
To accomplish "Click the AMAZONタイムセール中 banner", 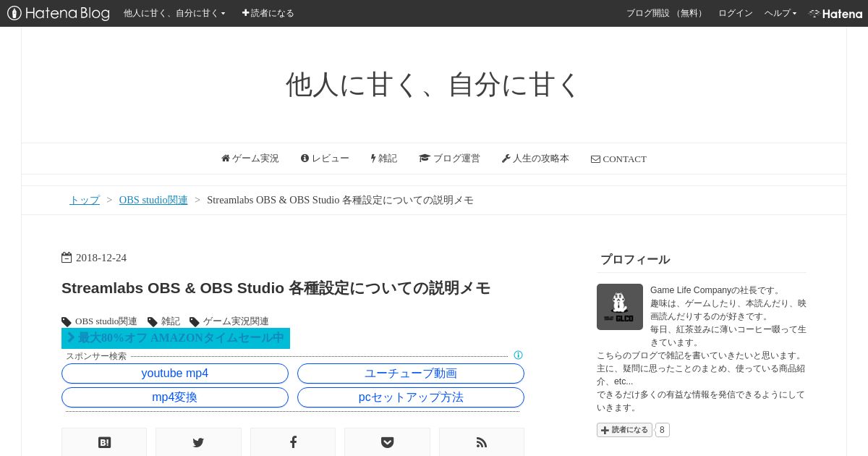I will coord(176,338).
